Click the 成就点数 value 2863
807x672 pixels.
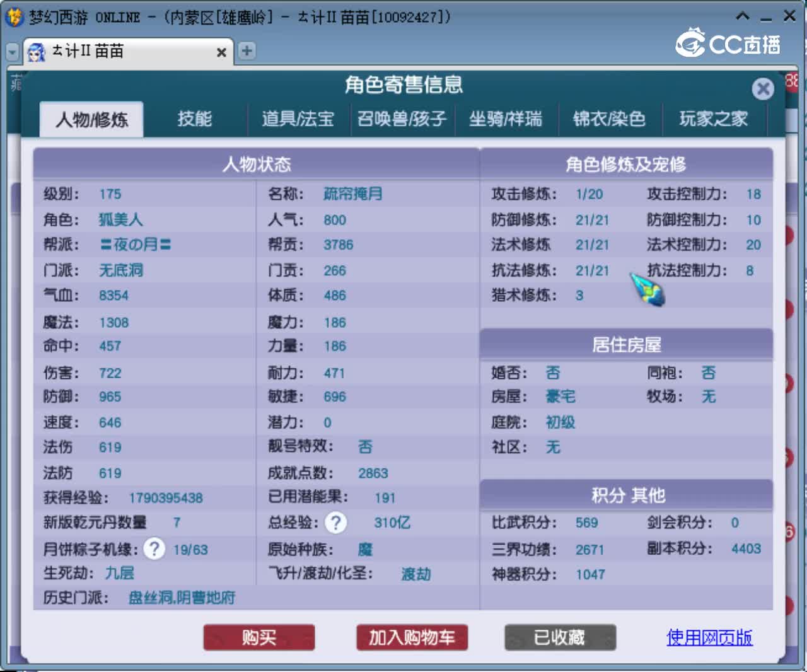tap(373, 473)
